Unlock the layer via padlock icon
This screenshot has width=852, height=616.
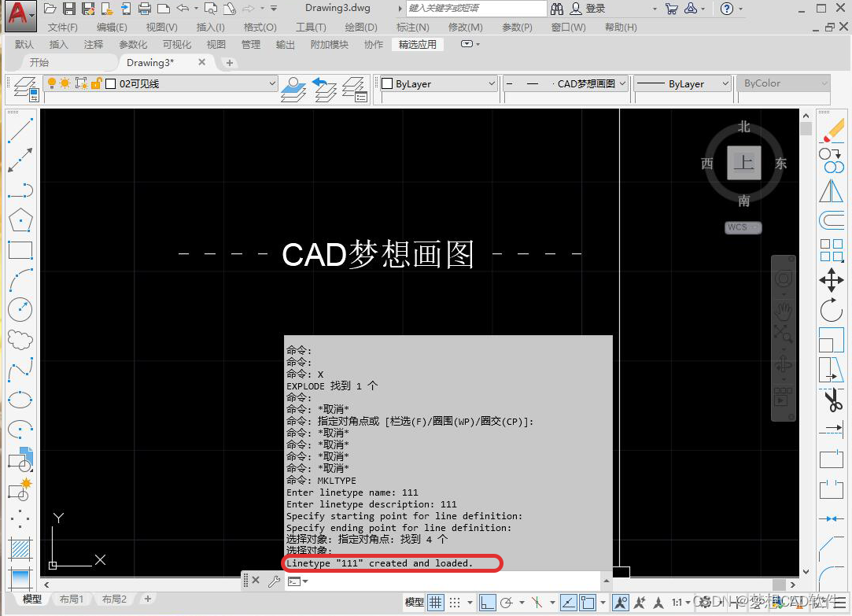(x=98, y=82)
